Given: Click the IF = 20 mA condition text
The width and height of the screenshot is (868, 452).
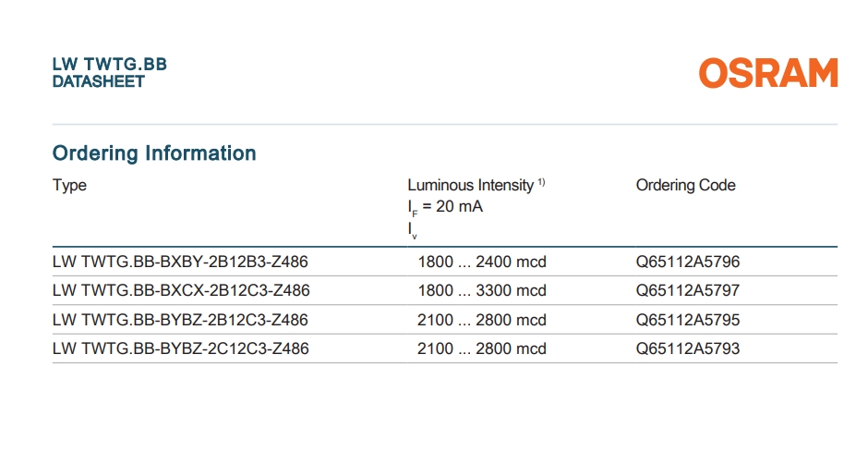Looking at the screenshot, I should point(445,207).
